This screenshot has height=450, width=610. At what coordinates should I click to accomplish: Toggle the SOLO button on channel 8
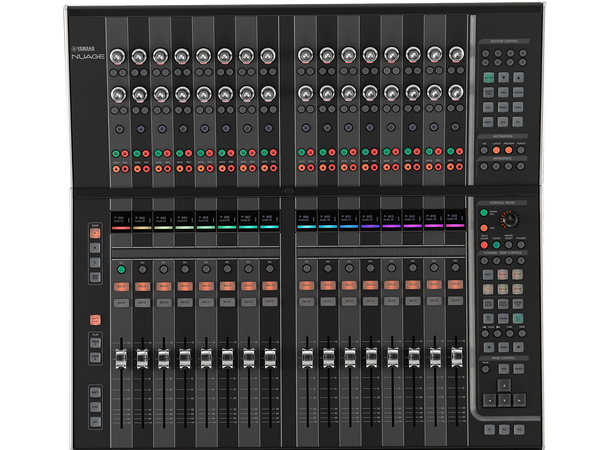point(270,286)
